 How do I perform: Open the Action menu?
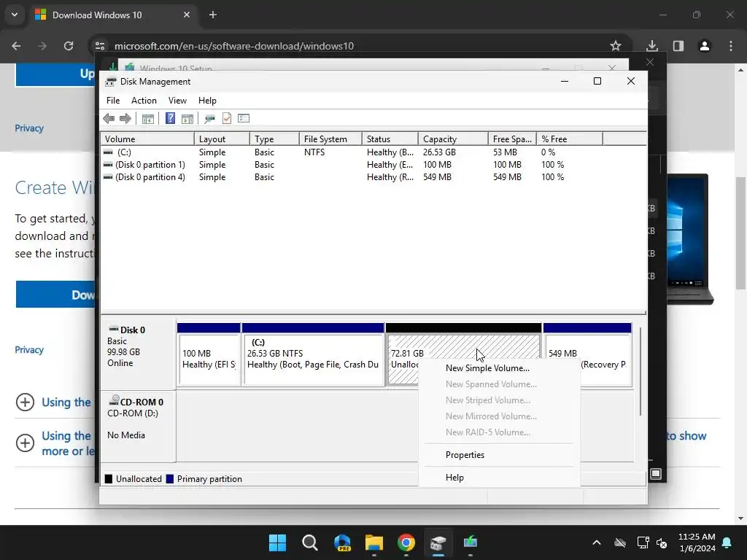tap(144, 101)
